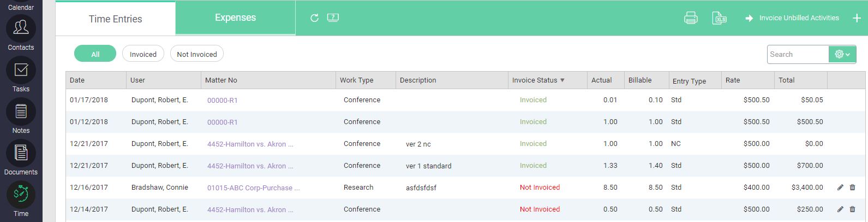Export to XLS file icon

click(719, 18)
